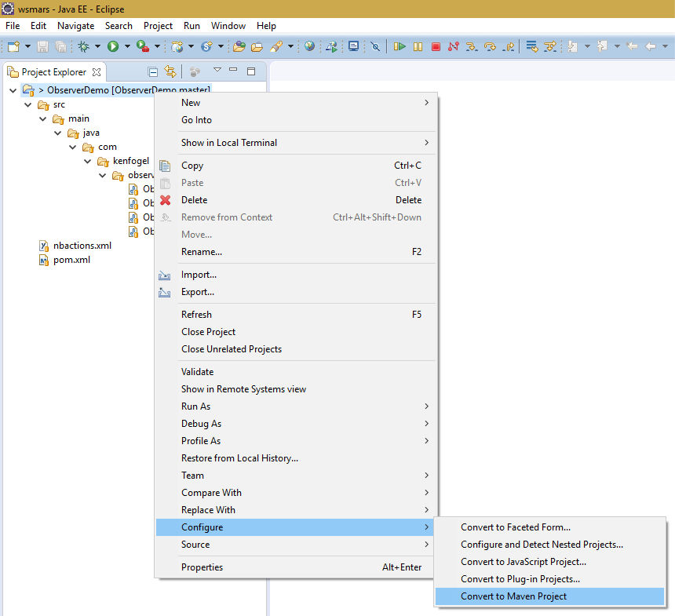The width and height of the screenshot is (675, 616).
Task: Collapse the ObserverDemo project tree node
Action: [12, 90]
